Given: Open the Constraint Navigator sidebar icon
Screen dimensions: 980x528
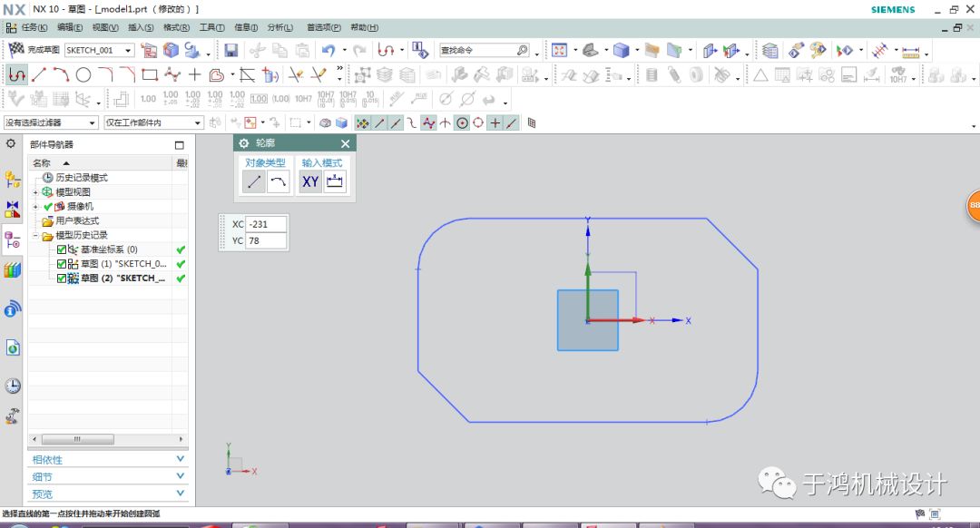Looking at the screenshot, I should [x=12, y=210].
